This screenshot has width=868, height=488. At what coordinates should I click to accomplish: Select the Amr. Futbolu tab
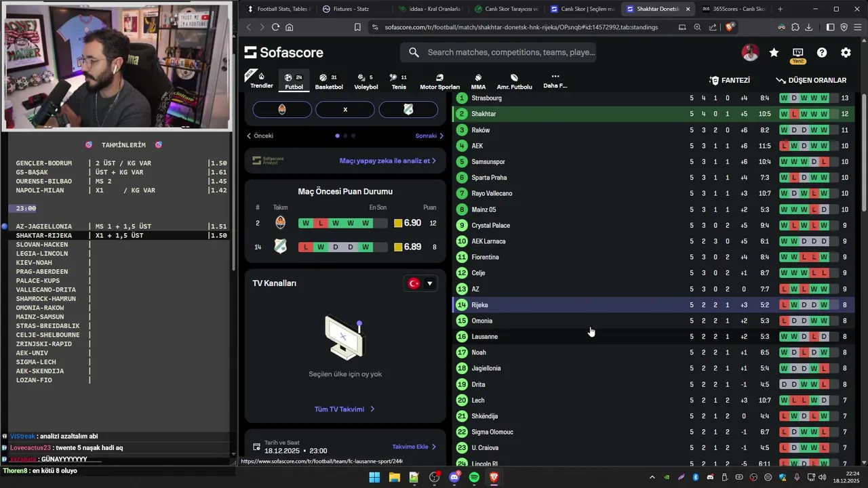coord(514,81)
